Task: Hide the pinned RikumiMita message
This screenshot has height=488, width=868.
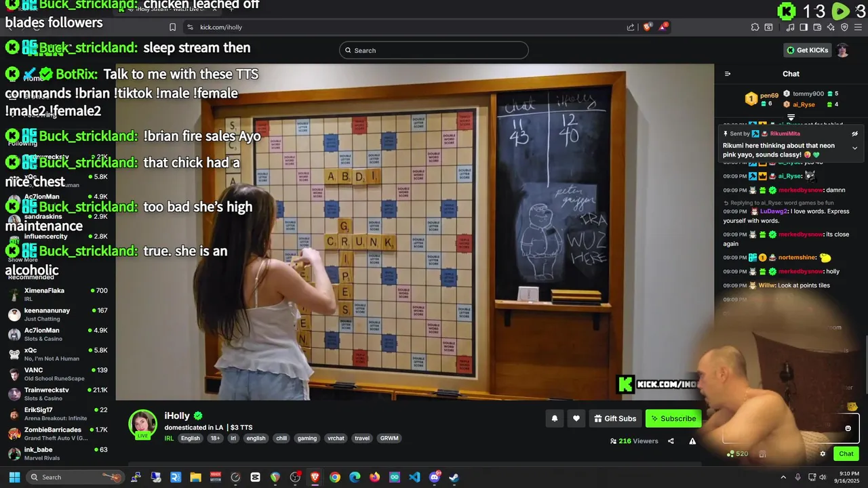Action: coord(854,134)
